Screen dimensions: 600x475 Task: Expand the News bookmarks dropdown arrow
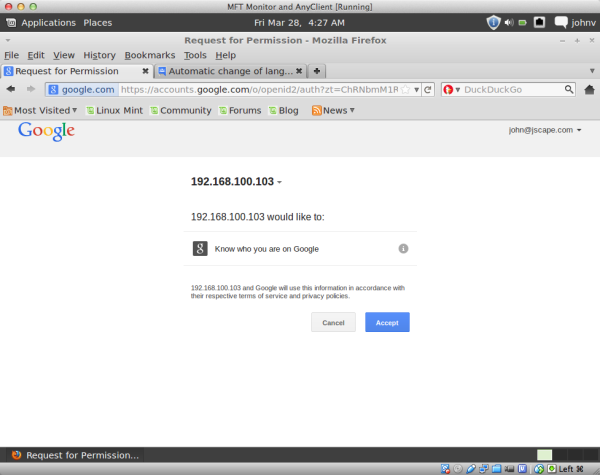[x=352, y=110]
